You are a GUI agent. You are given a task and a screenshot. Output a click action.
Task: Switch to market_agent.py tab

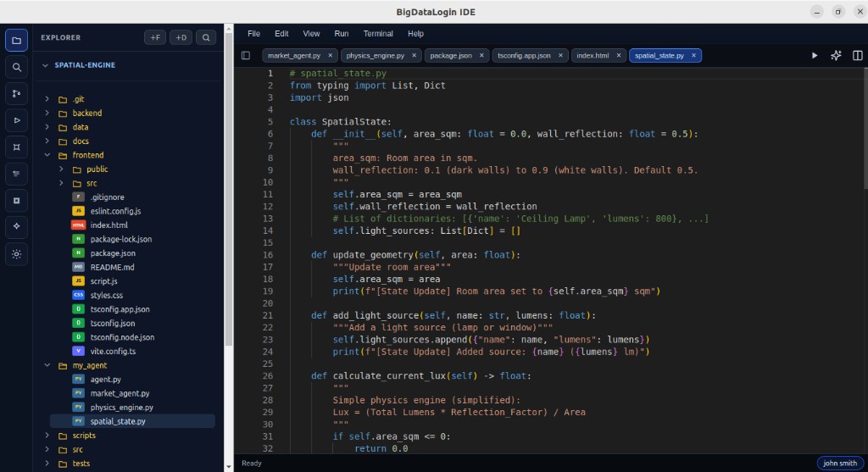(x=294, y=55)
